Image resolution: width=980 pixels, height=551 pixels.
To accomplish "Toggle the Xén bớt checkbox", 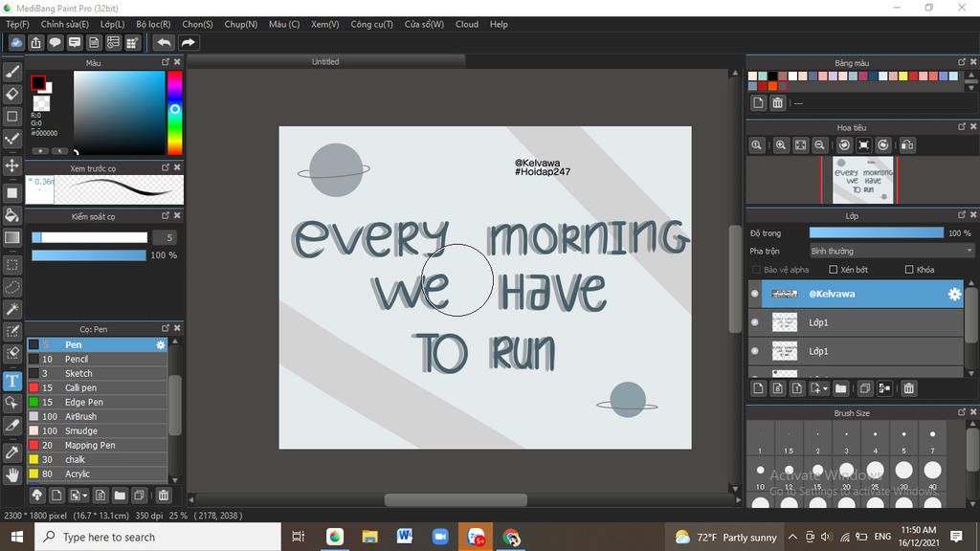I will pos(834,269).
